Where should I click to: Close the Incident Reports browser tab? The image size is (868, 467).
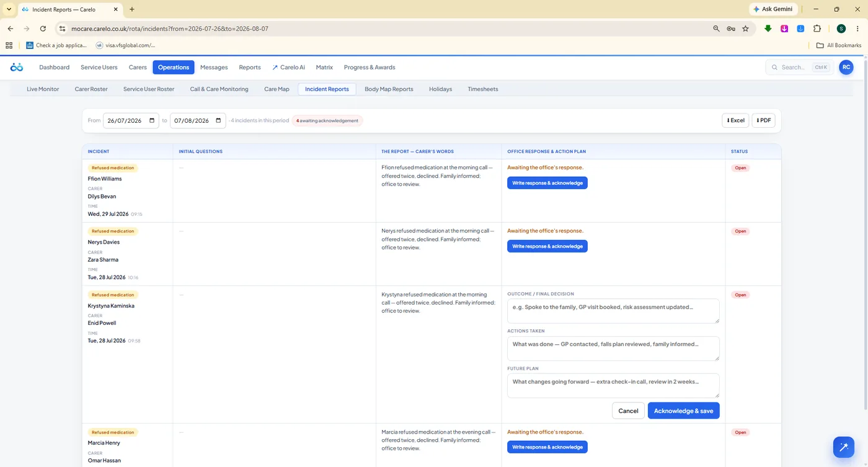coord(115,10)
